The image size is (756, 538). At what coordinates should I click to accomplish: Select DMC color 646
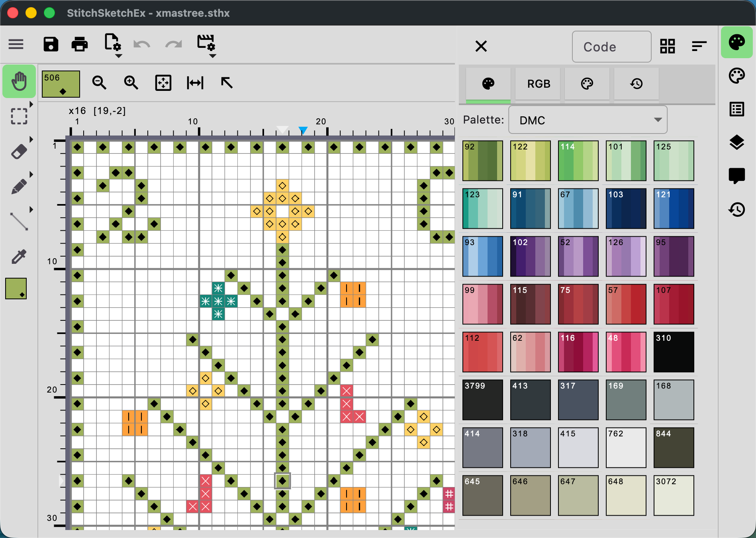pos(531,495)
